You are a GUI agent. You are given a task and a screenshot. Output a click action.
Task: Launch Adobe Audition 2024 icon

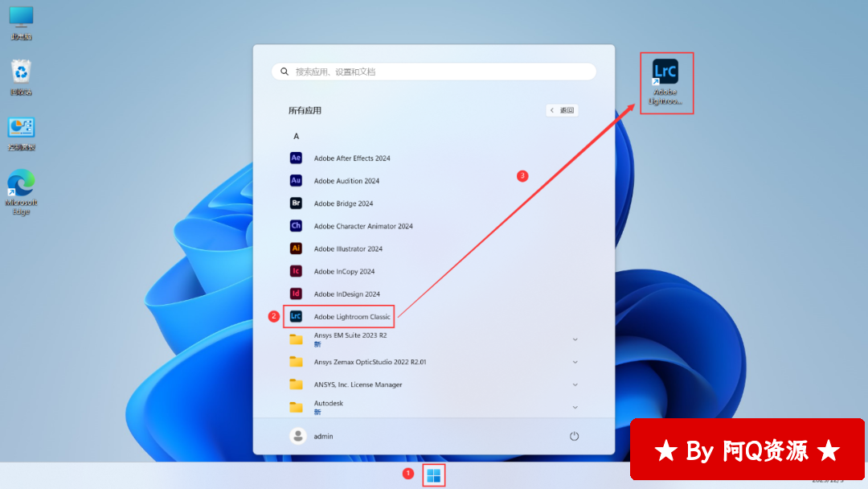(x=296, y=180)
